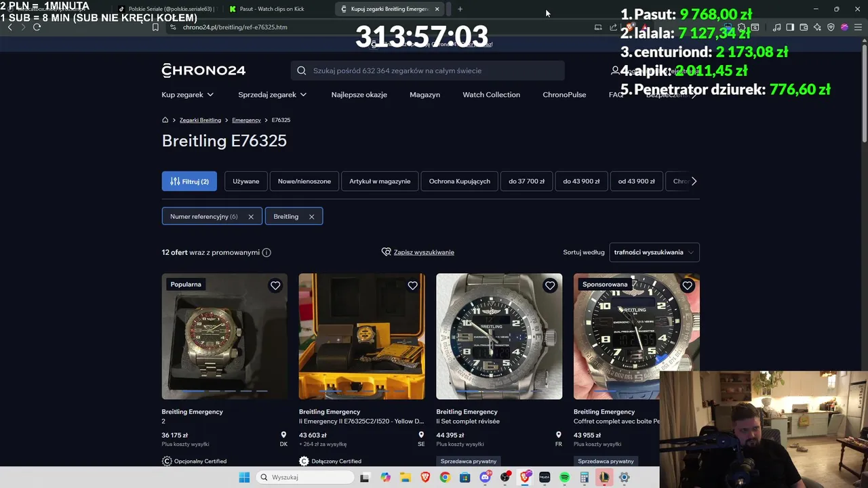Open Copilot from the taskbar
Image resolution: width=868 pixels, height=488 pixels.
(385, 477)
